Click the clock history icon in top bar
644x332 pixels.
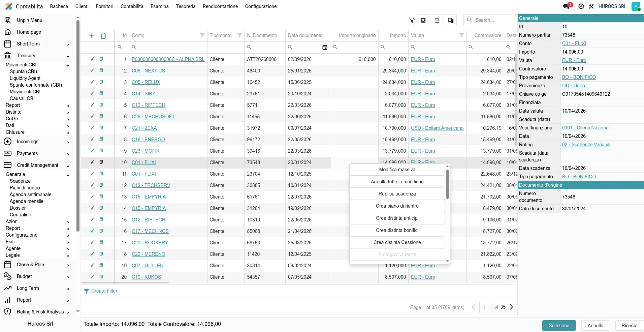pyautogui.click(x=581, y=6)
